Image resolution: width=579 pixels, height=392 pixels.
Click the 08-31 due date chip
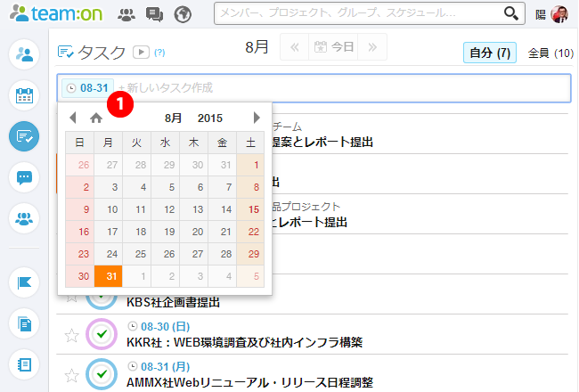(87, 88)
